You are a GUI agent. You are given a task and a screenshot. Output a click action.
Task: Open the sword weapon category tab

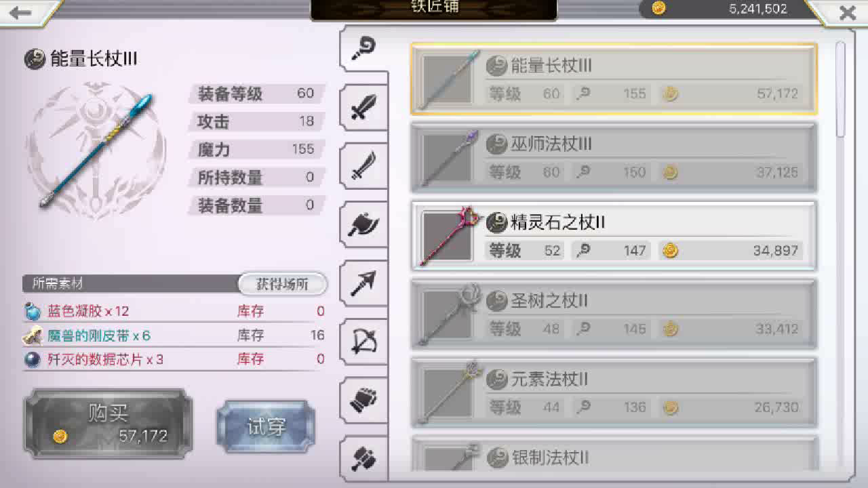pyautogui.click(x=364, y=108)
